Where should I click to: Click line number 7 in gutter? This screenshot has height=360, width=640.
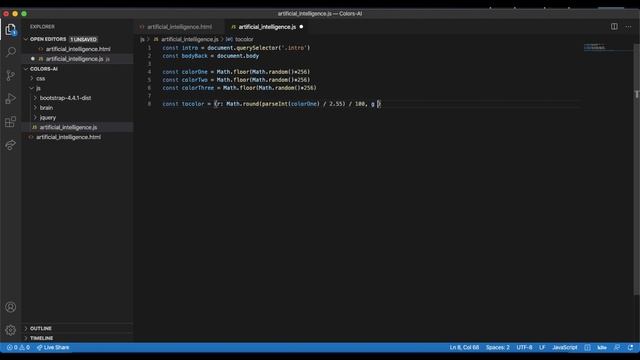pyautogui.click(x=149, y=96)
